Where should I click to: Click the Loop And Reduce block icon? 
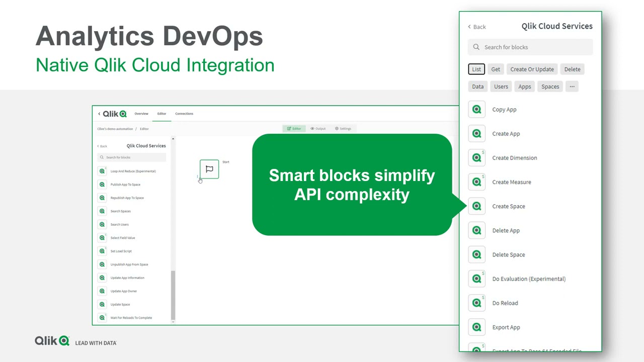click(102, 171)
